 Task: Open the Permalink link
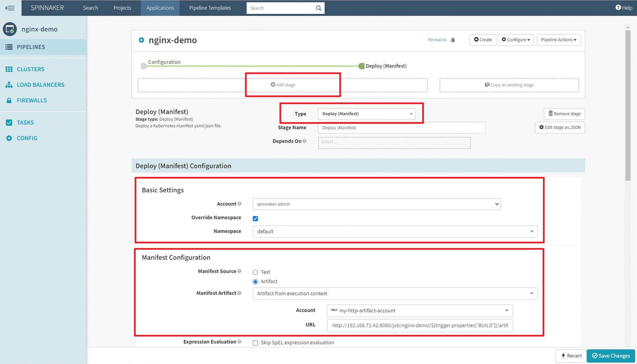coord(437,40)
